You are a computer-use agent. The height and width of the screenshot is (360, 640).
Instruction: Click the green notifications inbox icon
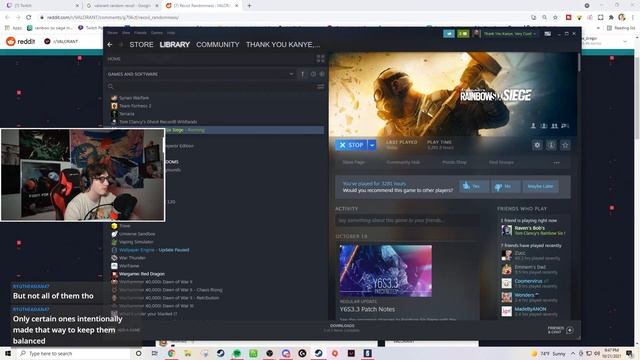[x=463, y=34]
